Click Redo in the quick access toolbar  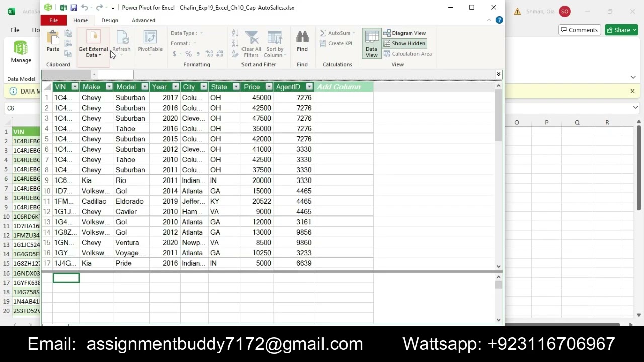(100, 8)
